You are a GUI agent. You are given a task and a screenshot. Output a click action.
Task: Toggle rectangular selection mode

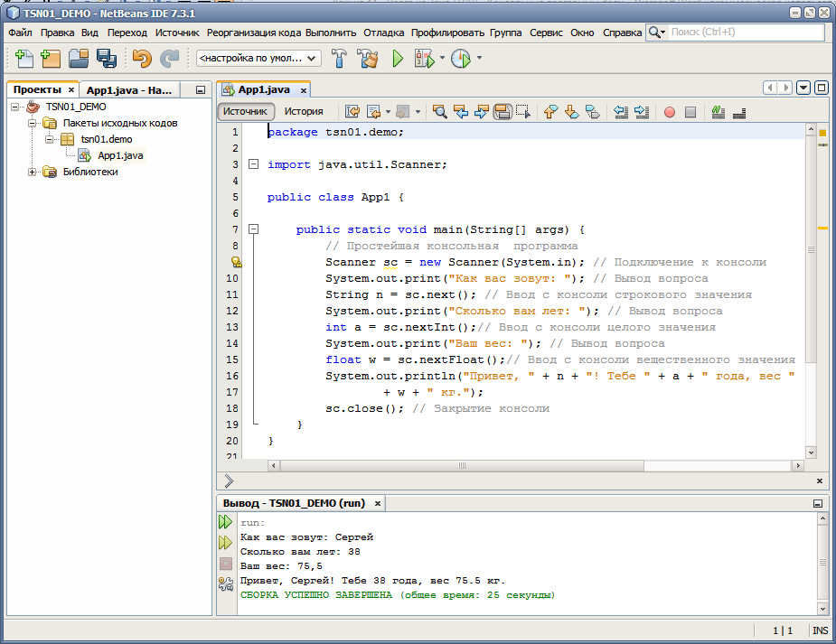522,112
